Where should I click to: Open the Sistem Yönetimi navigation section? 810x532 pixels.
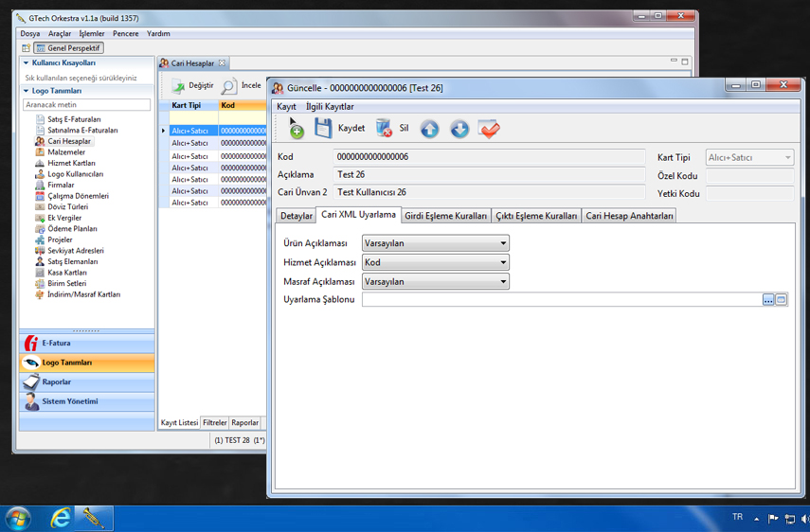click(x=87, y=401)
